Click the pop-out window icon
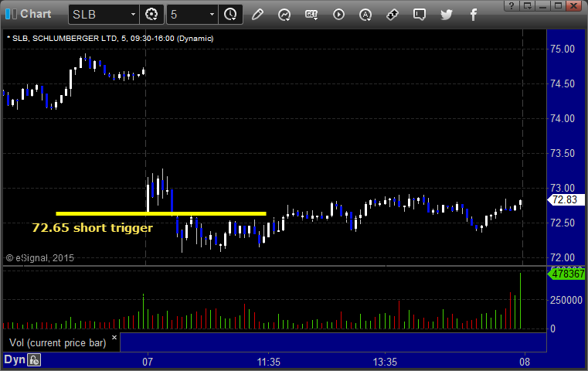Image resolution: width=588 pixels, height=371 pixels. click(528, 5)
